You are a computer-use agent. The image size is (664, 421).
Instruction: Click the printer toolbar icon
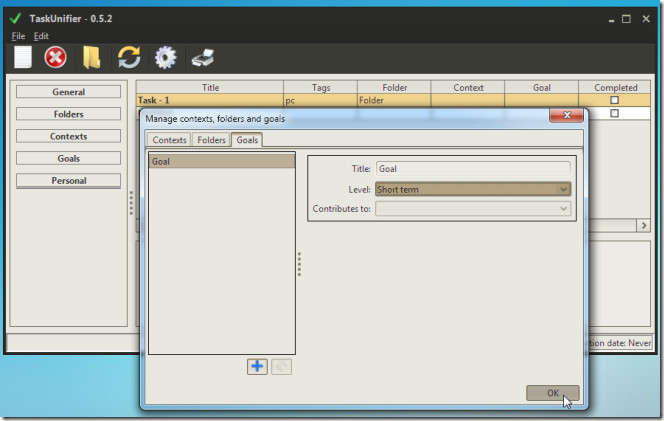click(x=203, y=58)
